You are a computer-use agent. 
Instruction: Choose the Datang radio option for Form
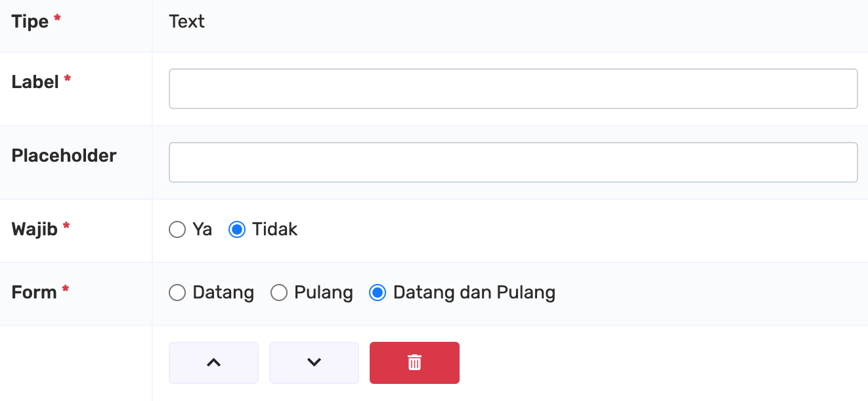(177, 293)
